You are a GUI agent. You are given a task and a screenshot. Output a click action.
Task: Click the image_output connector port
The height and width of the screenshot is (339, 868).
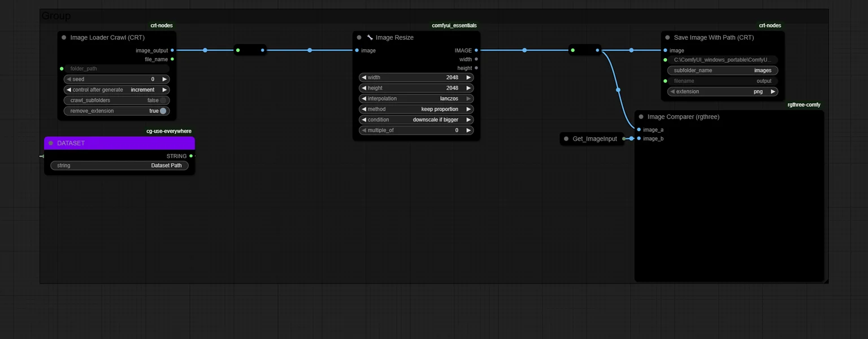click(x=172, y=50)
